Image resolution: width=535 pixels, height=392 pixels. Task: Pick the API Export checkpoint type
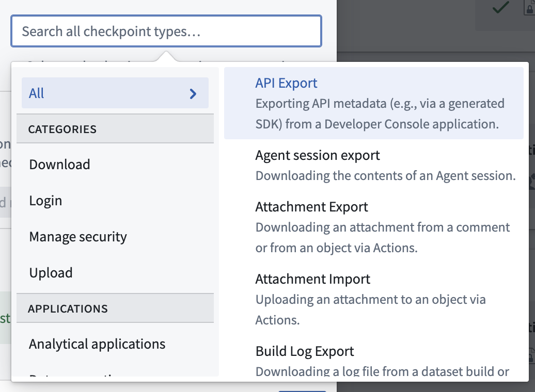[x=373, y=103]
